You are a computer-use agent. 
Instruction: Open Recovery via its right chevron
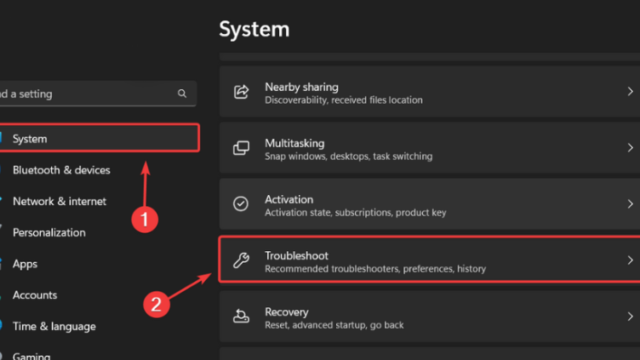tap(630, 316)
